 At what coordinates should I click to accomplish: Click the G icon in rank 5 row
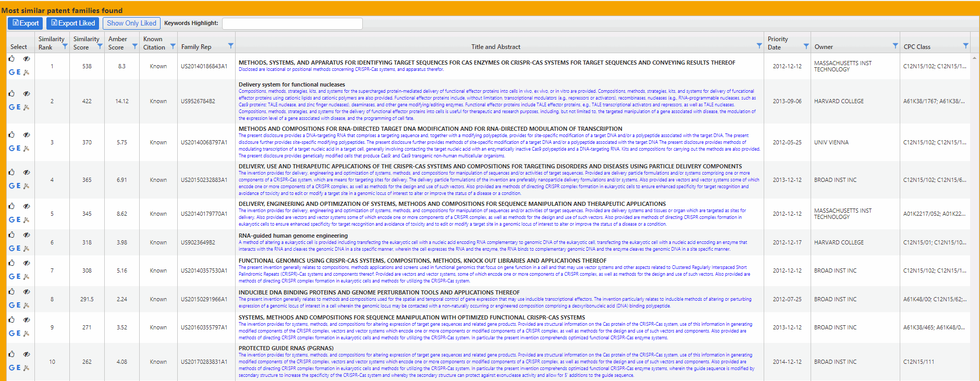pyautogui.click(x=11, y=220)
